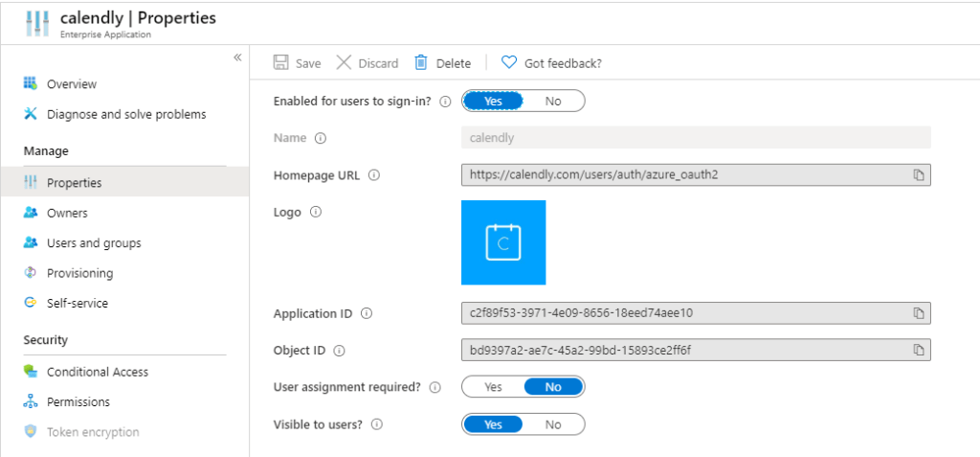This screenshot has height=457, width=980.
Task: Go to Conditional Access settings
Action: pos(98,372)
